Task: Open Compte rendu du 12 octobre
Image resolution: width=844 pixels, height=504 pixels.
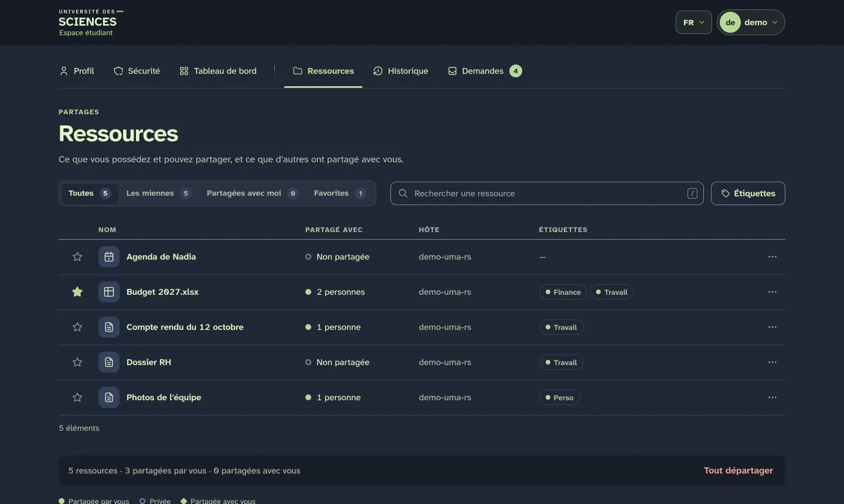Action: (x=185, y=327)
